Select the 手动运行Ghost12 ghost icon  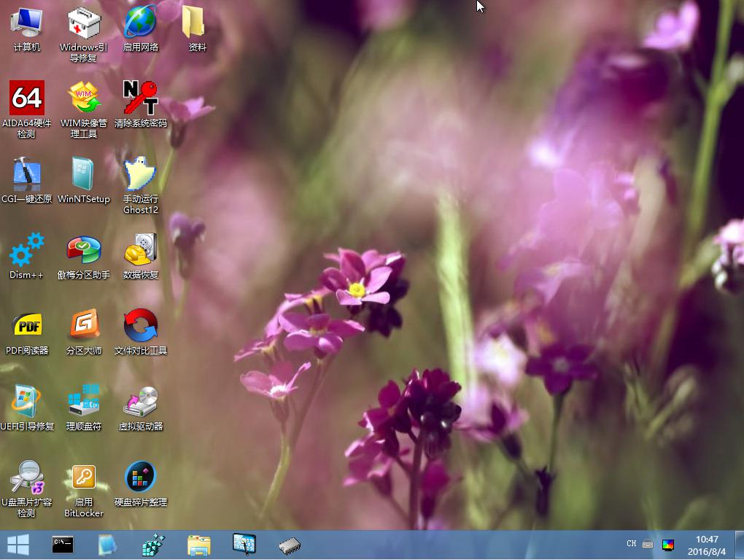[140, 174]
